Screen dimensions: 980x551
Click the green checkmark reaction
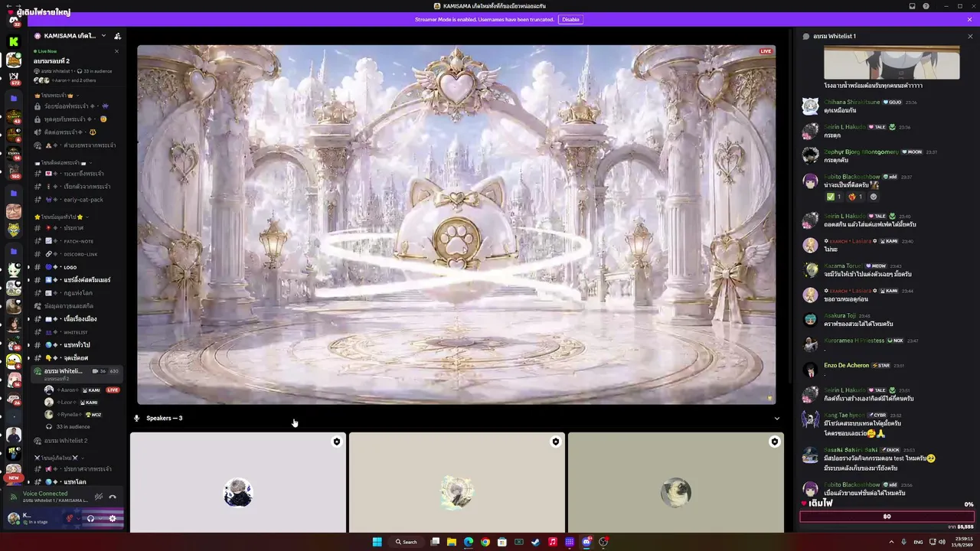[x=834, y=197]
